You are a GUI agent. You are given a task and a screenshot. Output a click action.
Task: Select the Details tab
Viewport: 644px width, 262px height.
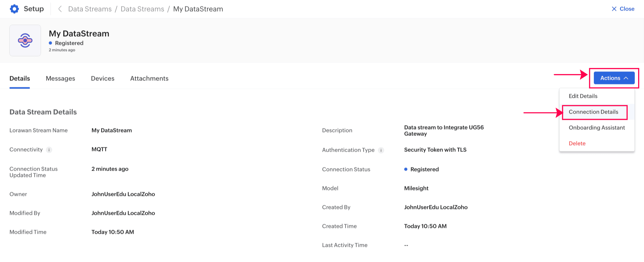(20, 78)
